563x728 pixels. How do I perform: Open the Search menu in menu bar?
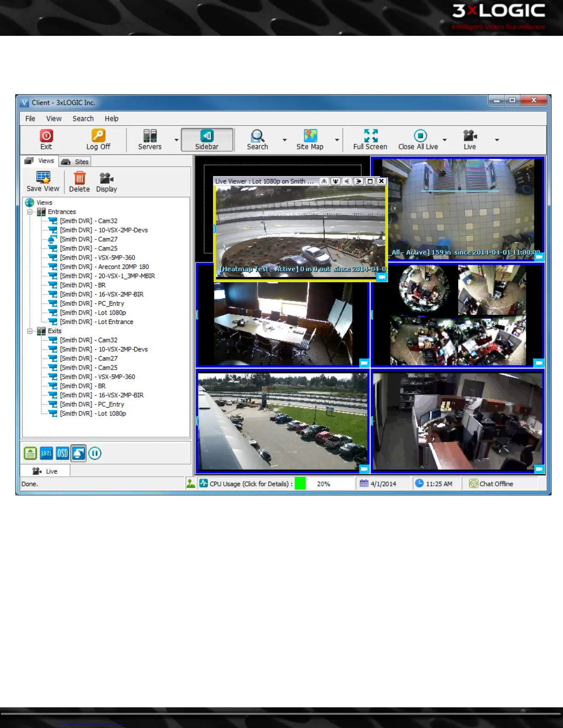[x=83, y=119]
